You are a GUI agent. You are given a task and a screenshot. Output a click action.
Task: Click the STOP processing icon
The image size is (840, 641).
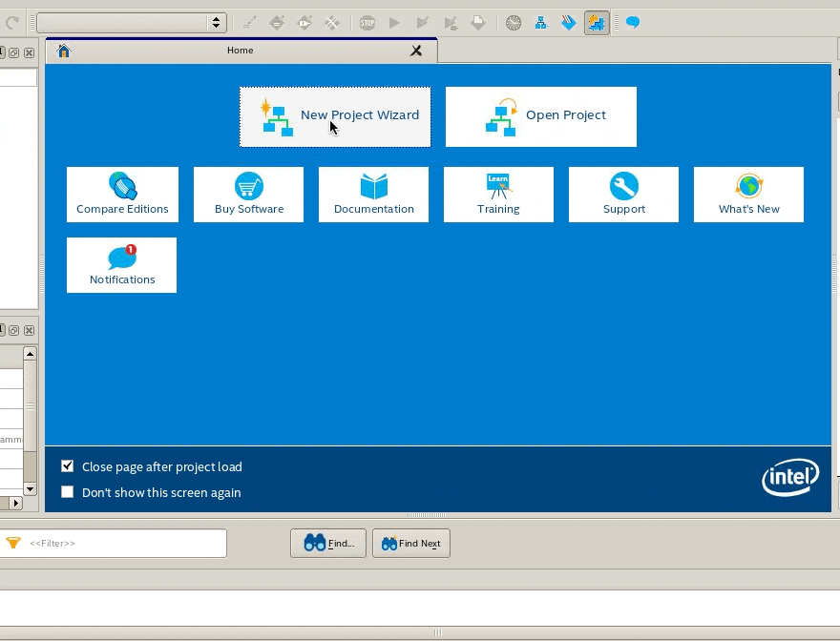click(367, 23)
